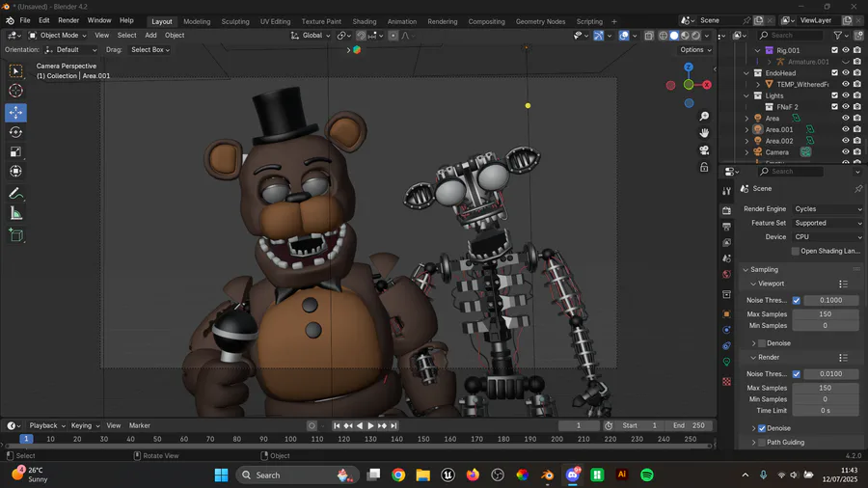
Task: Open the Object Constraints properties tab
Action: (727, 346)
